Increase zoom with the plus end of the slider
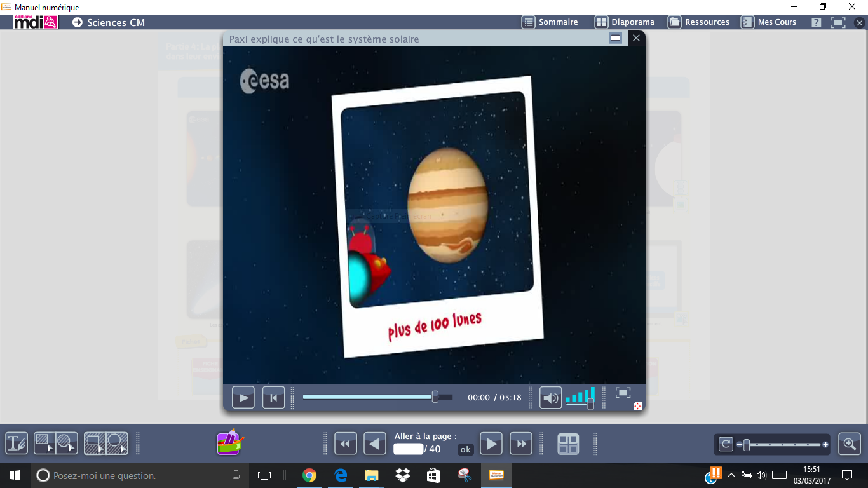Image resolution: width=868 pixels, height=488 pixels. tap(825, 445)
